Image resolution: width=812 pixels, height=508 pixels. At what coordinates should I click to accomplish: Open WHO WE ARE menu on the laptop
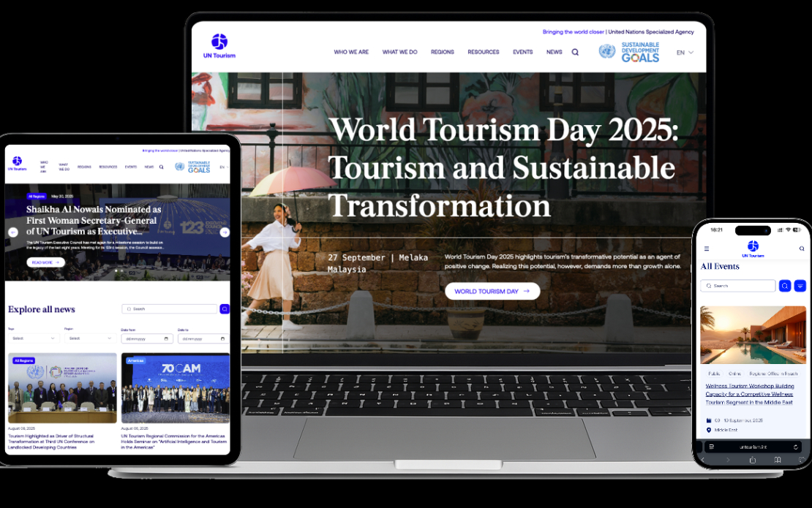pyautogui.click(x=351, y=52)
